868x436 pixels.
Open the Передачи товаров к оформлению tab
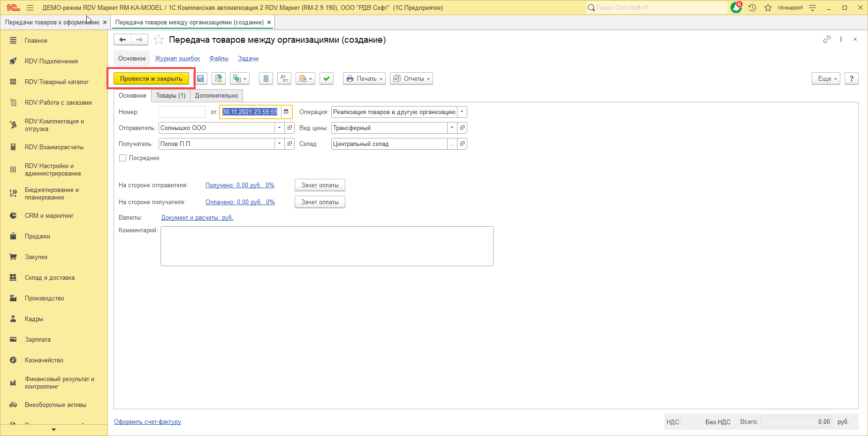(52, 23)
